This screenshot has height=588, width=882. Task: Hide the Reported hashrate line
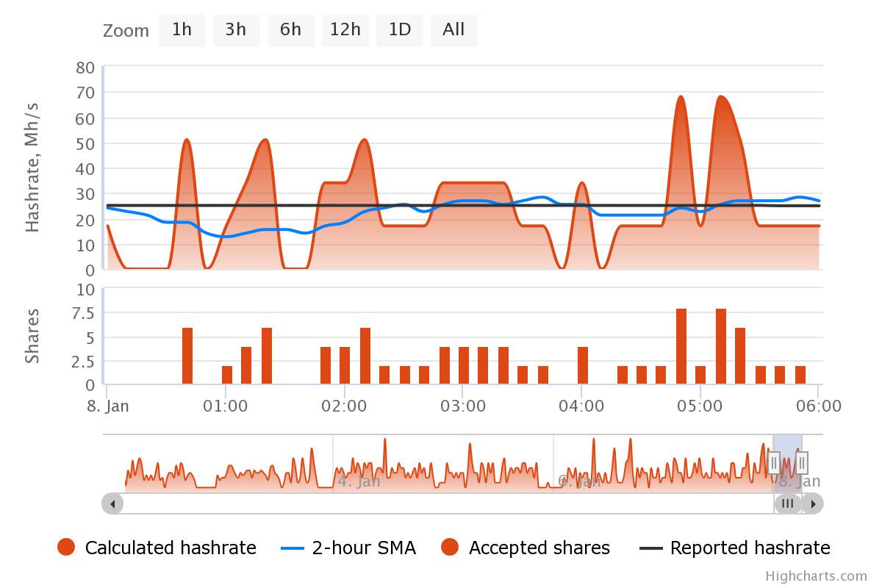[750, 548]
